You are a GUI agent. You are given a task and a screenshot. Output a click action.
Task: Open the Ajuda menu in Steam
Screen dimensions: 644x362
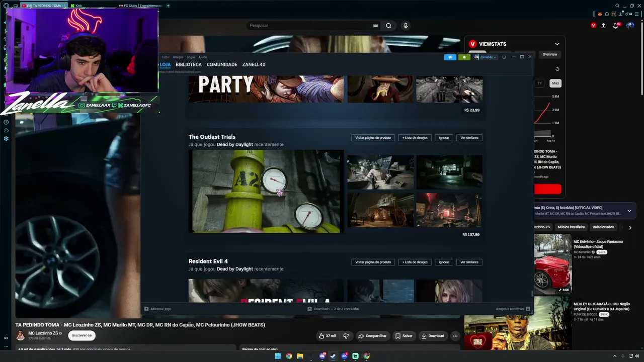(203, 57)
